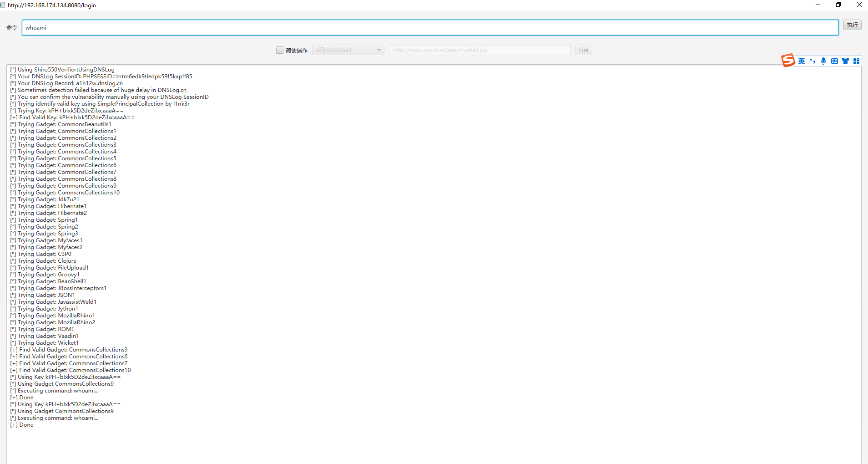Screen dimensions: 868x464
Task: Click line 'Using Shiro550VerifiertUsingDNSLog'
Action: point(62,70)
